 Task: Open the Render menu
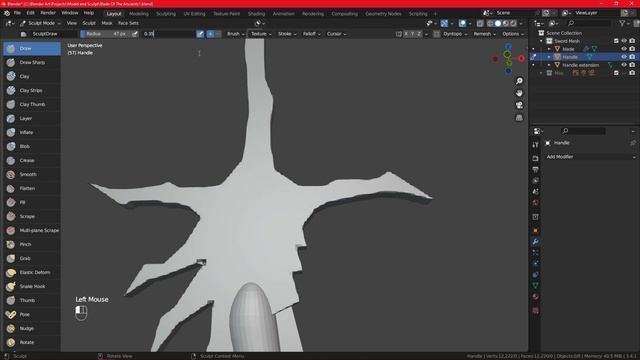click(x=48, y=13)
